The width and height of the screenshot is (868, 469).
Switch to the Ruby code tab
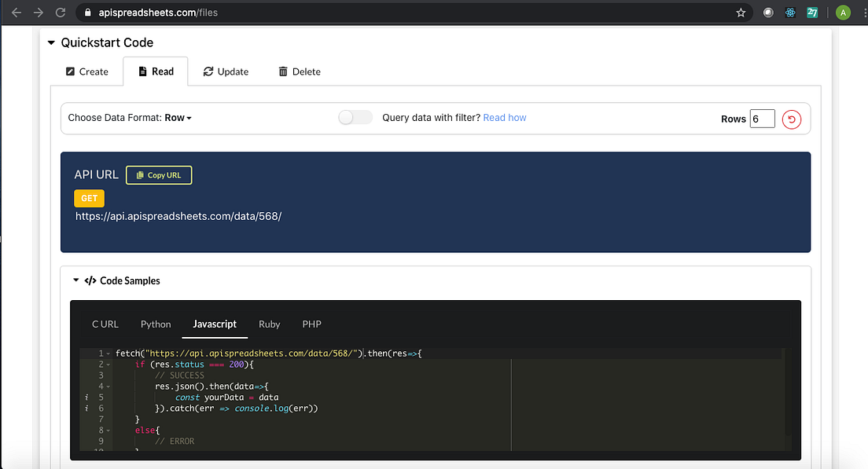[270, 324]
